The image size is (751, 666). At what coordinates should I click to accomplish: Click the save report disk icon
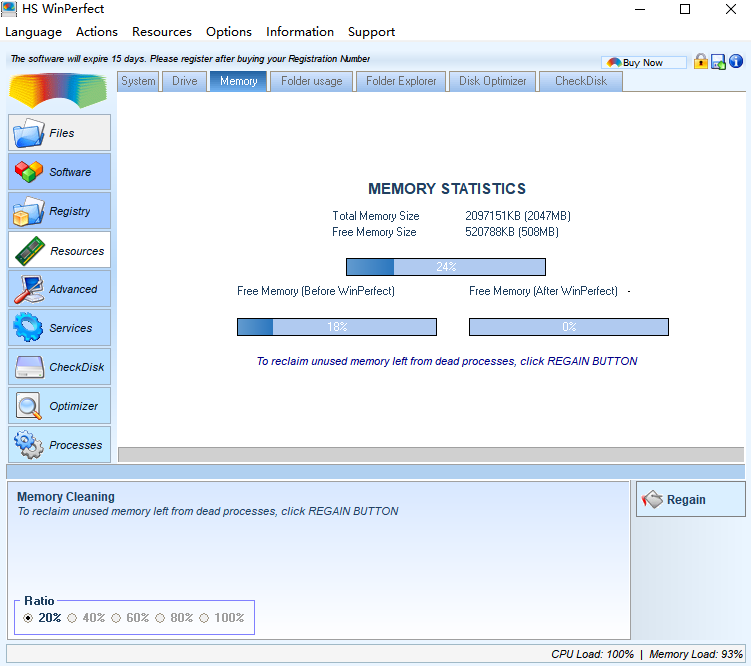(718, 62)
